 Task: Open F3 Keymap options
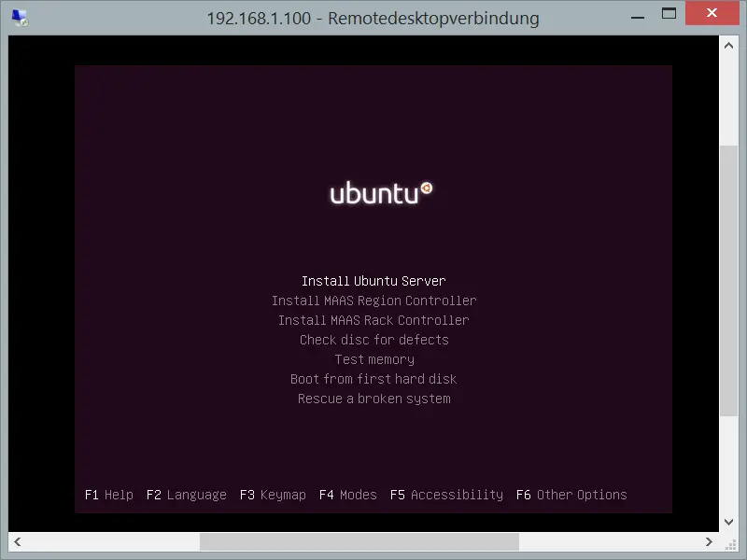coord(273,495)
